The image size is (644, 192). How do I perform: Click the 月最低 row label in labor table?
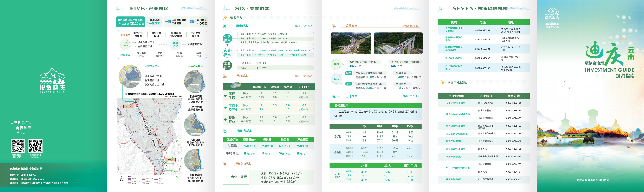pyautogui.click(x=232, y=146)
